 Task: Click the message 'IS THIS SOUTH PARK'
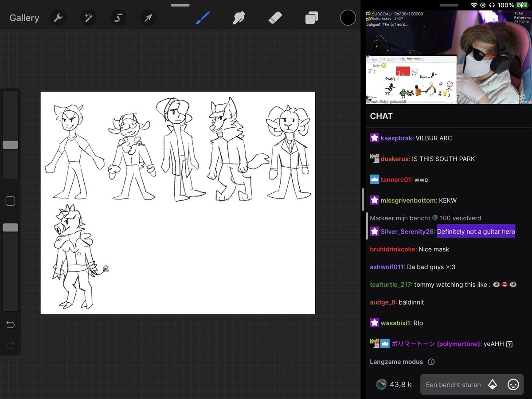coord(443,159)
